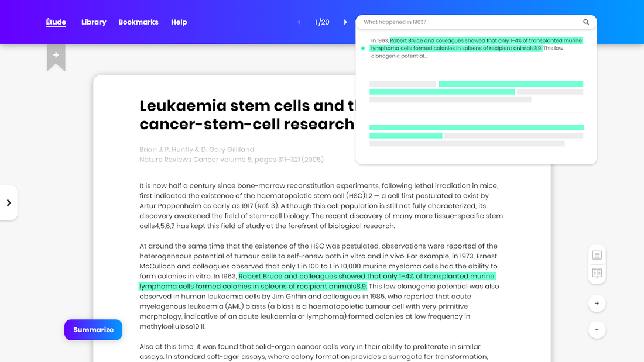The width and height of the screenshot is (644, 362).
Task: Click the citation 'Nature Reviews Cancer volume 5'
Action: click(231, 159)
